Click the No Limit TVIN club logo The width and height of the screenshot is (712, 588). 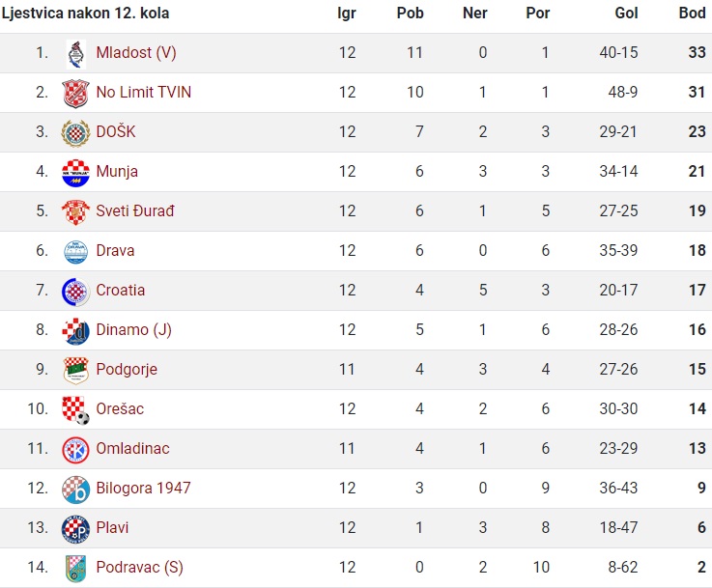75,94
